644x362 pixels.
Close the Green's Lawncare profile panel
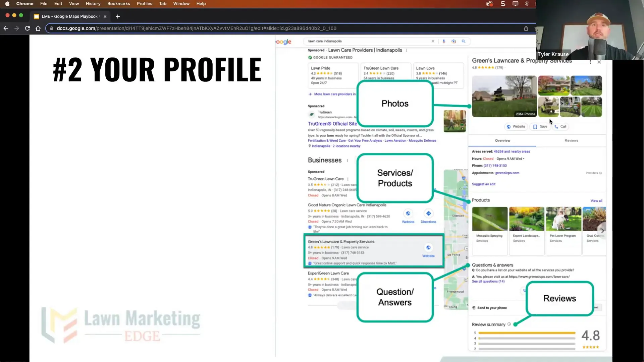pos(599,62)
